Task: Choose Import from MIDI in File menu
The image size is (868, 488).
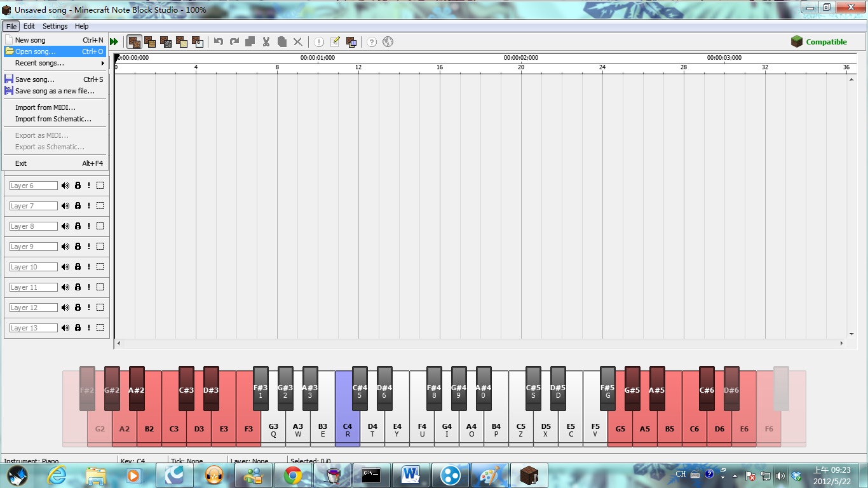Action: pos(45,107)
